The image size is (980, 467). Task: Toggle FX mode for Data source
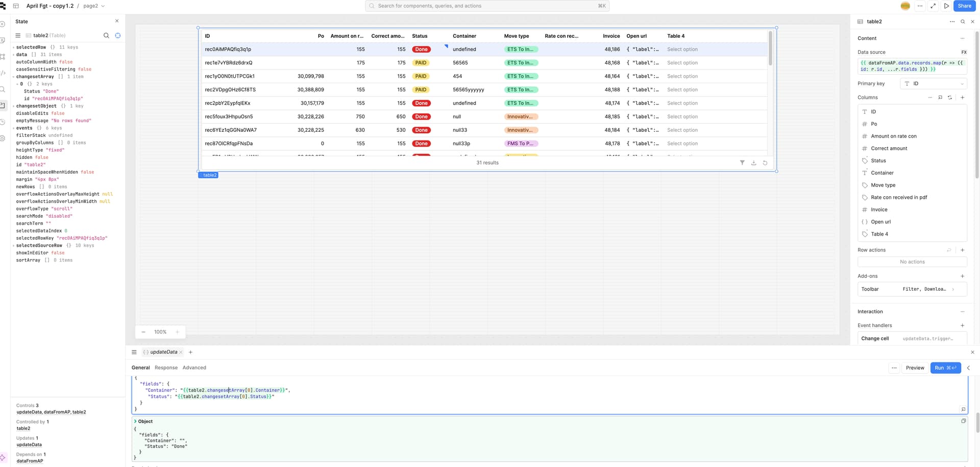[x=964, y=52]
